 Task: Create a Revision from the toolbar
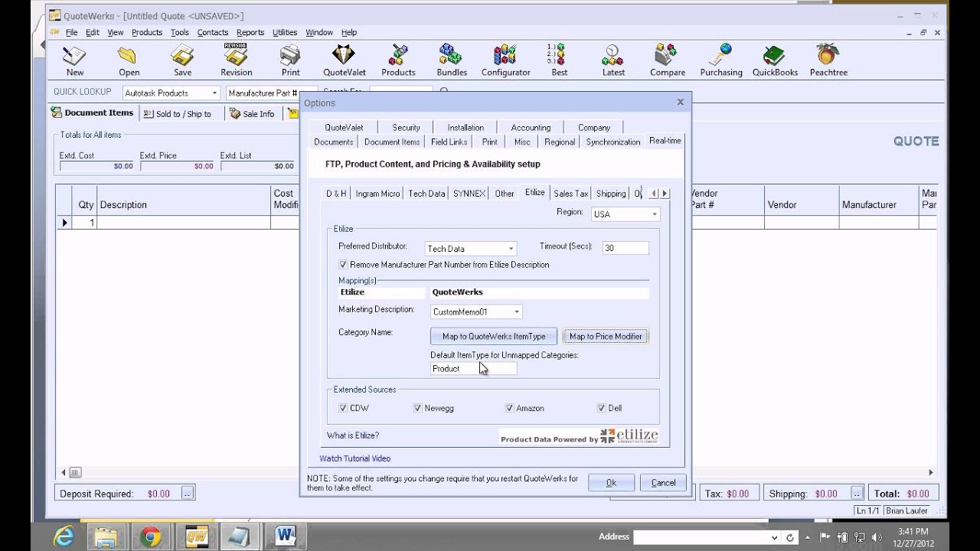(236, 60)
